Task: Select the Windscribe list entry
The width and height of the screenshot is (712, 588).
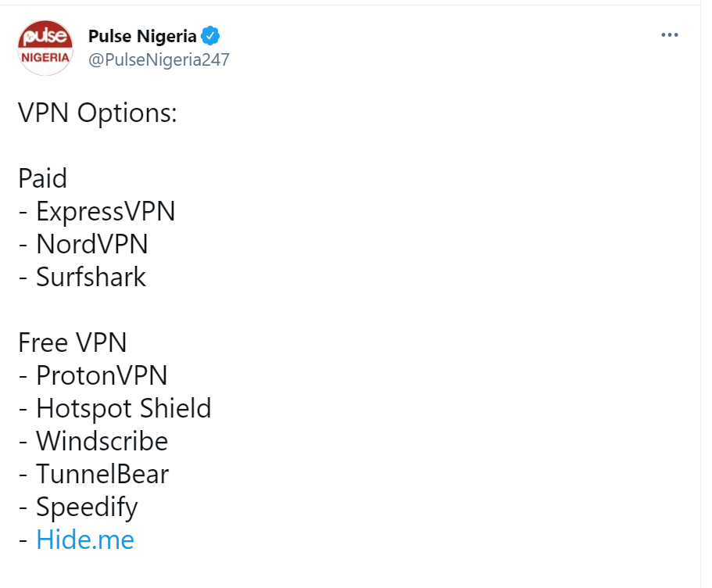Action: point(102,441)
